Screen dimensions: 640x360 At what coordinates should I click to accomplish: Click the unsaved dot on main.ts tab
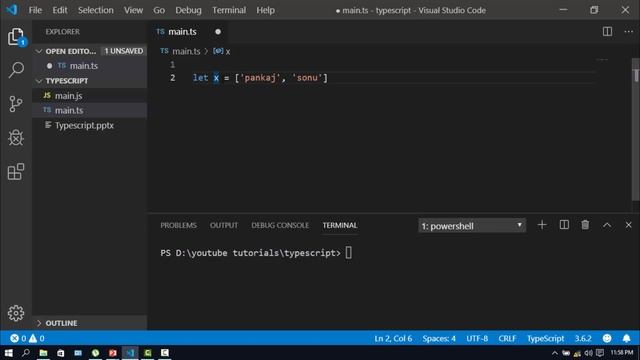[218, 31]
